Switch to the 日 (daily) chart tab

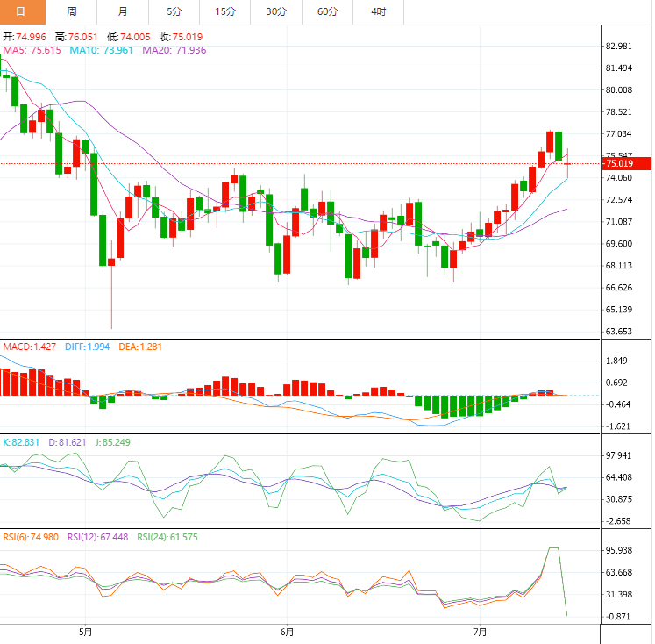click(21, 11)
